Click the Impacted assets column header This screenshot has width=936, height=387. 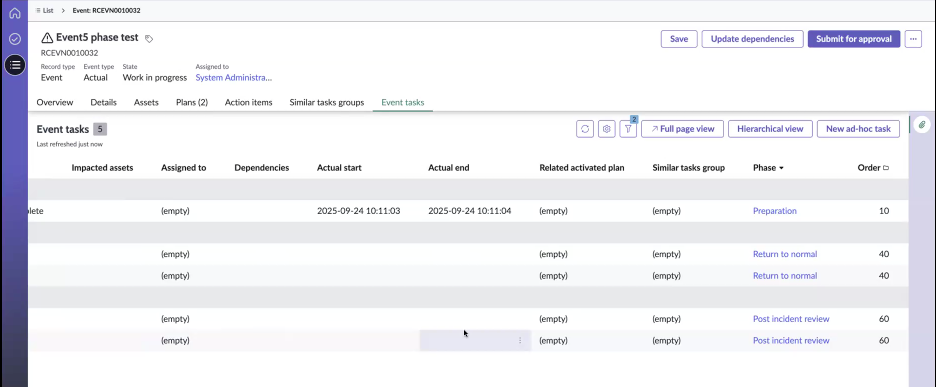pos(102,168)
